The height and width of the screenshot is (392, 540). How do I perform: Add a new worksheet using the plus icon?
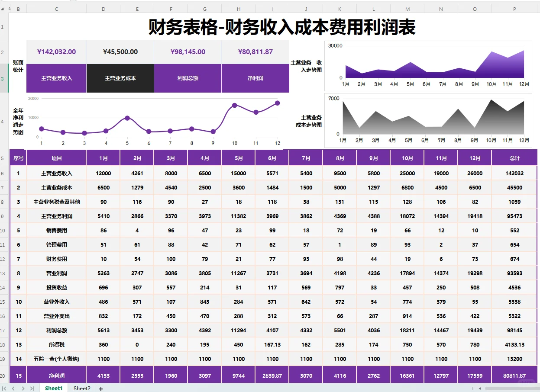(x=100, y=388)
